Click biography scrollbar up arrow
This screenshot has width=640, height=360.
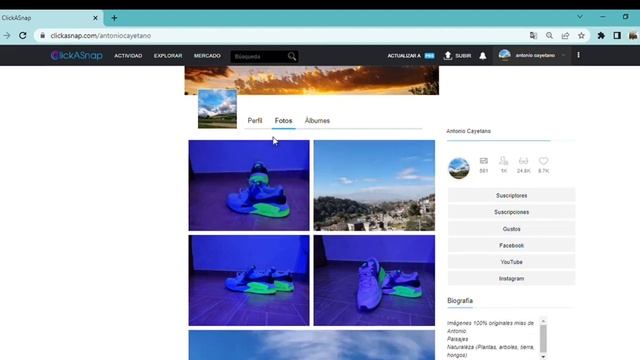click(x=543, y=321)
